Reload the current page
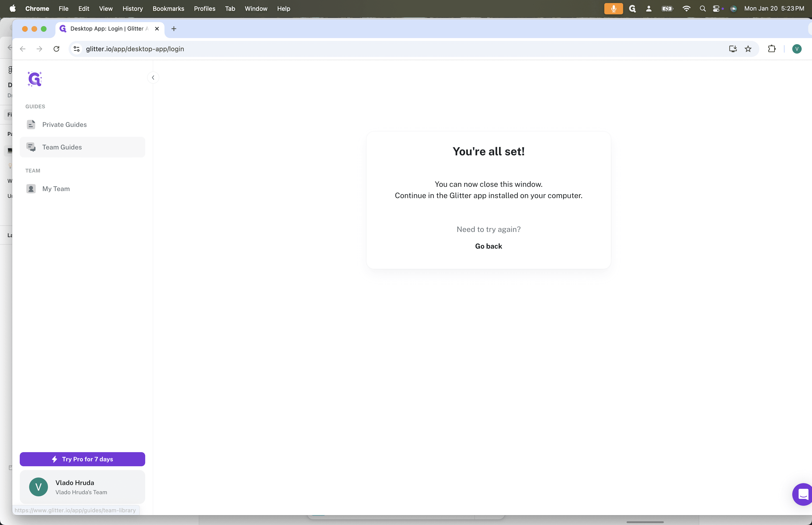 [57, 49]
